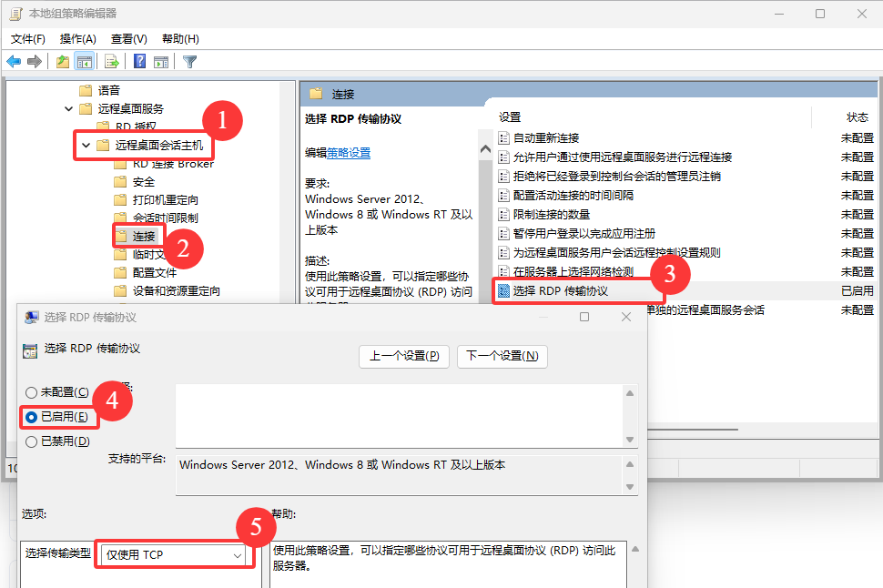The image size is (883, 588).
Task: Click the Up One Level folder icon
Action: 62,62
